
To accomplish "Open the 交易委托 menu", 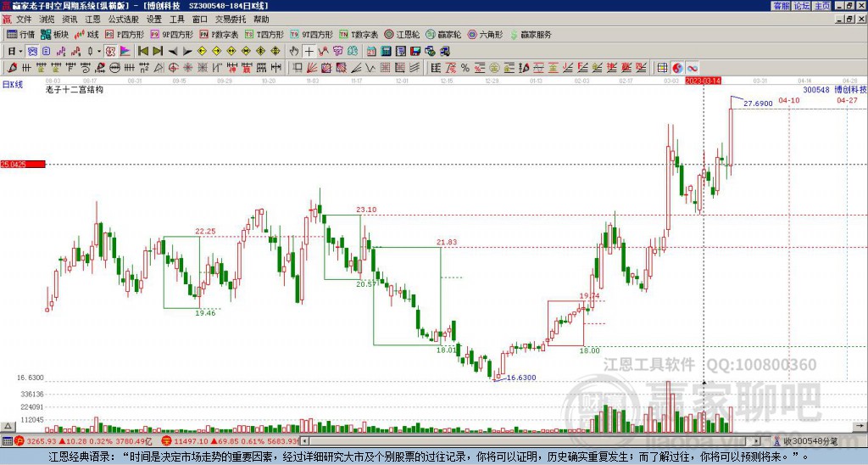I will click(231, 20).
